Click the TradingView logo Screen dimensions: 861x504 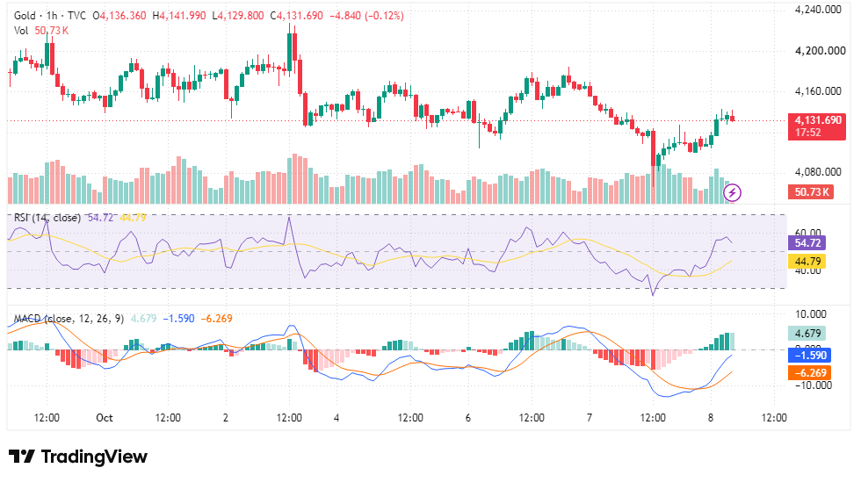coord(78,457)
